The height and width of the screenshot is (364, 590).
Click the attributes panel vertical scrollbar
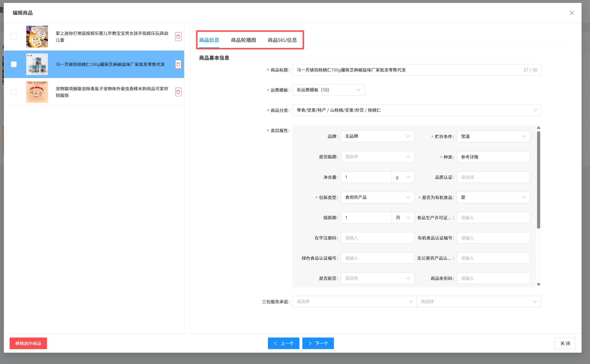(538, 180)
